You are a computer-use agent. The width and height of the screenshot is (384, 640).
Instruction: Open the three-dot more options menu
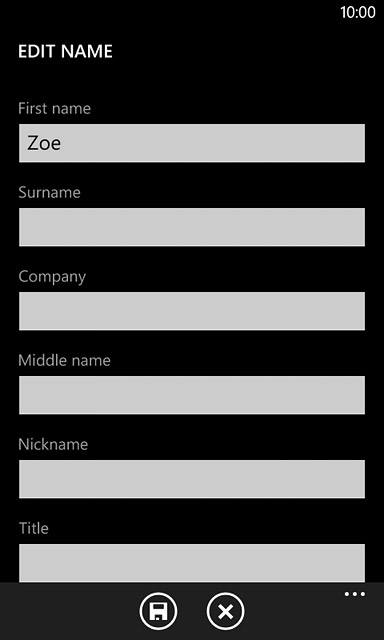pyautogui.click(x=355, y=594)
